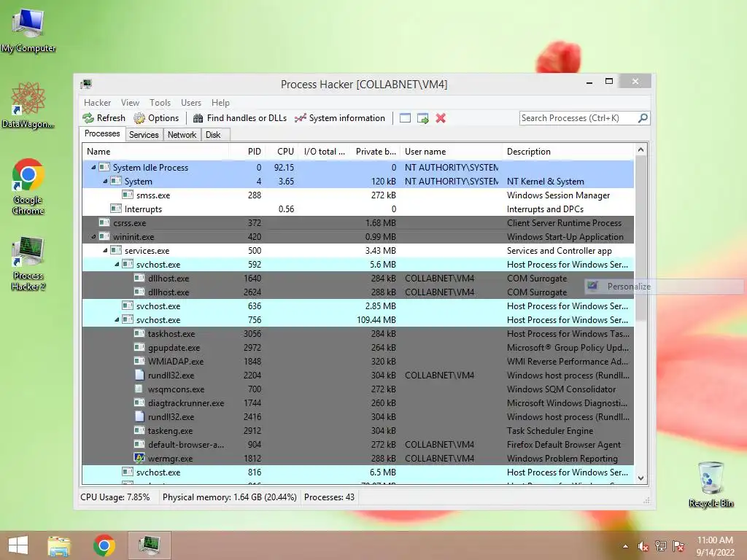Click the wsqmcons.exe process icon
747x560 pixels.
click(139, 389)
